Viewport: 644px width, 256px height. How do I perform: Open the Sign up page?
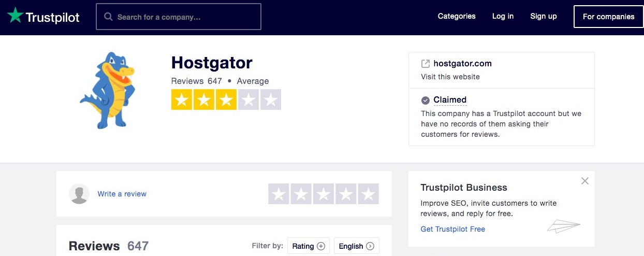click(x=544, y=16)
